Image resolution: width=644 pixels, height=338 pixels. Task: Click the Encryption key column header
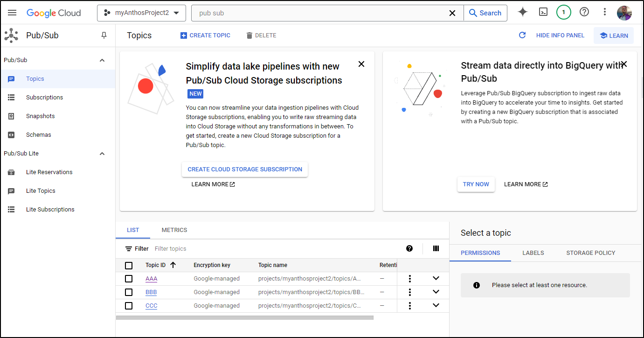pyautogui.click(x=212, y=265)
